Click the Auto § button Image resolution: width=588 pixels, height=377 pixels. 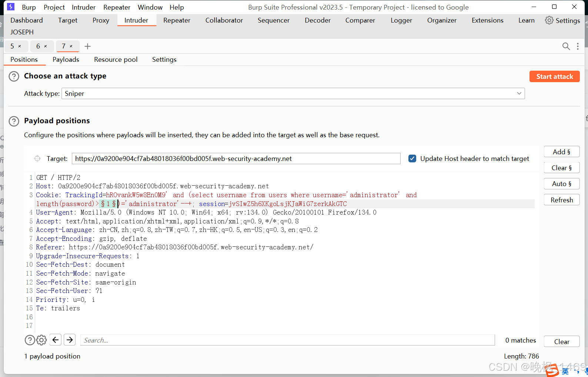(x=561, y=184)
